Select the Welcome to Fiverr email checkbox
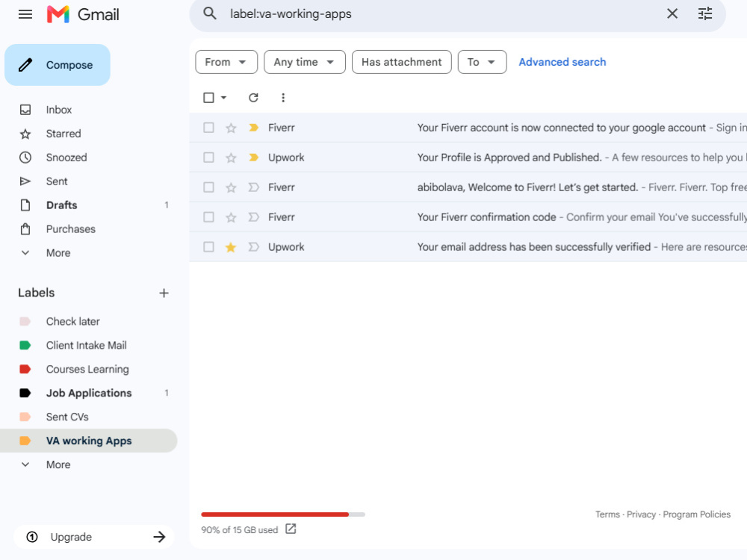This screenshot has width=747, height=560. [208, 187]
